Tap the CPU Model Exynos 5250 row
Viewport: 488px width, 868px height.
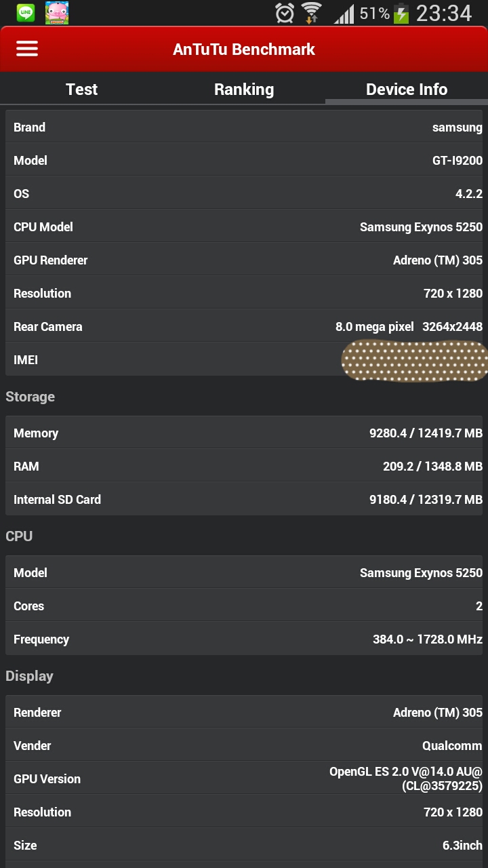coord(244,227)
